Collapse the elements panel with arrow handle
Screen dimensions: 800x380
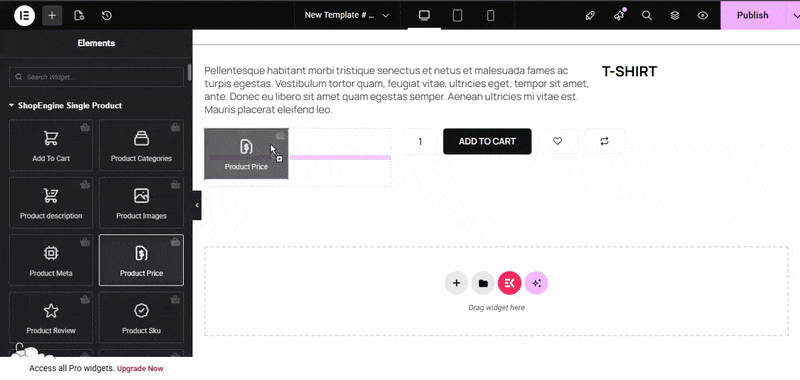point(197,205)
